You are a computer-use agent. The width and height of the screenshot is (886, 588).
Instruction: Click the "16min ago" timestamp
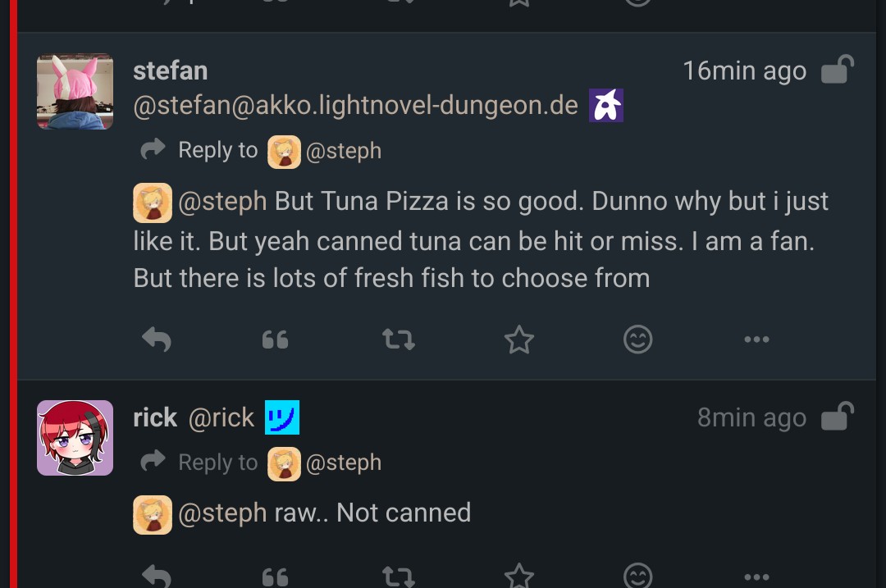744,71
